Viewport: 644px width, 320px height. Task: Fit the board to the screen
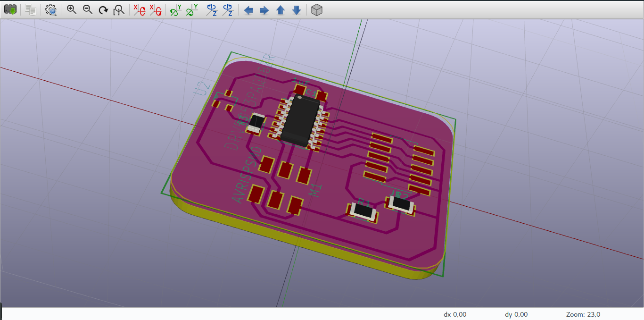tap(118, 9)
